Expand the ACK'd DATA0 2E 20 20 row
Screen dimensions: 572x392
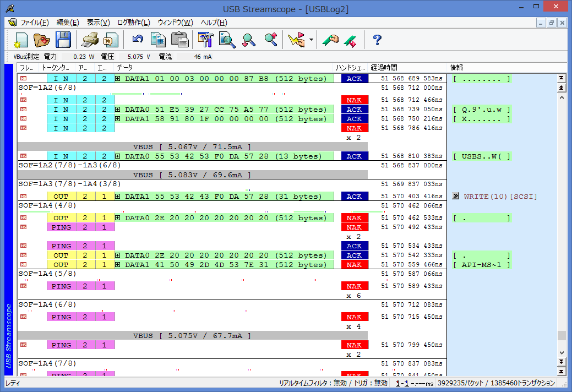point(117,255)
